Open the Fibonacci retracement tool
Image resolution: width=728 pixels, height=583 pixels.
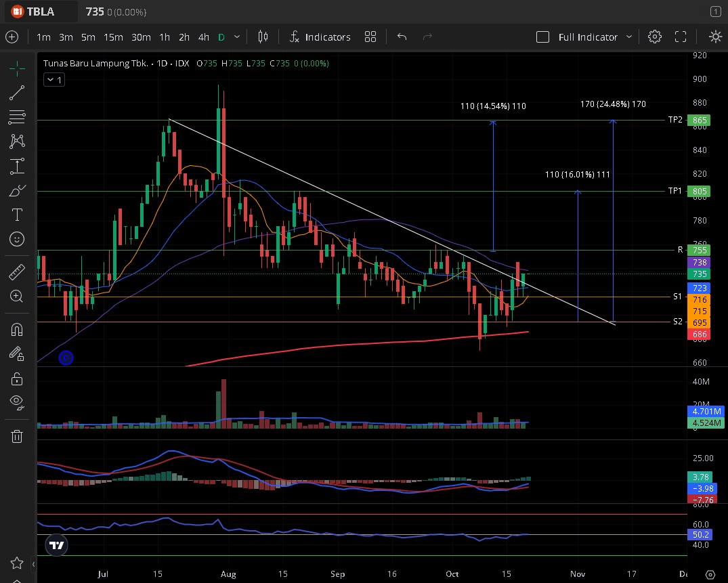pyautogui.click(x=17, y=116)
